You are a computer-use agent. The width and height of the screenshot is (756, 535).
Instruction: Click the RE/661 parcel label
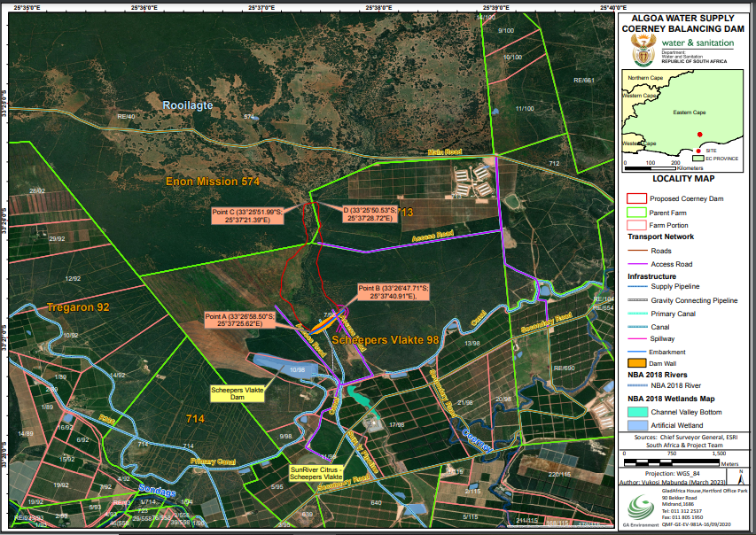[584, 80]
